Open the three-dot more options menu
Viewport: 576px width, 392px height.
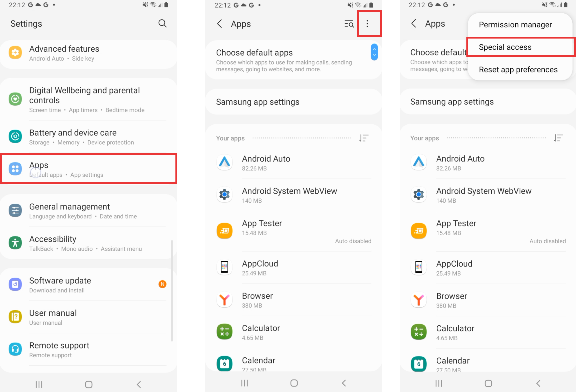[x=367, y=24]
